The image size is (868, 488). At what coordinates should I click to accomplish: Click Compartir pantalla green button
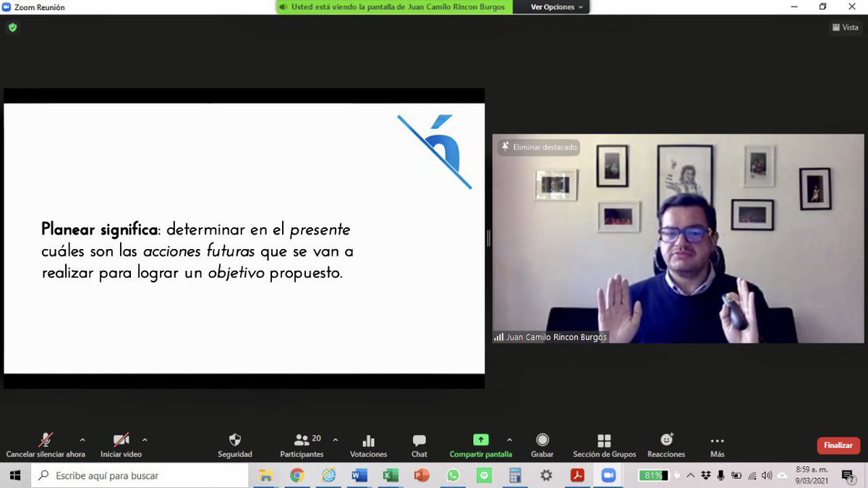tap(480, 445)
